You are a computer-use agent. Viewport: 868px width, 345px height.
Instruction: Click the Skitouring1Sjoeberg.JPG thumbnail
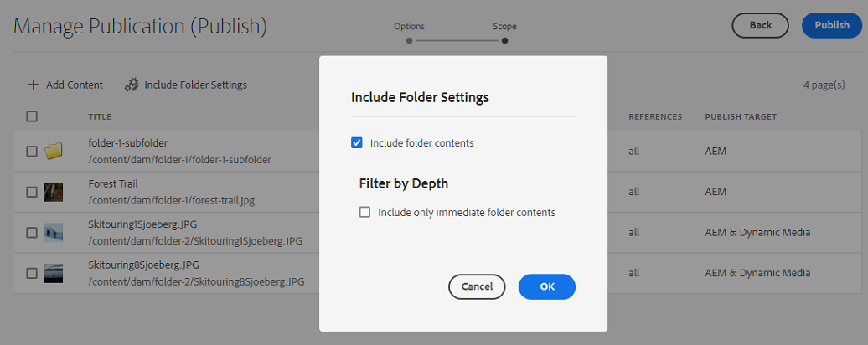click(54, 232)
